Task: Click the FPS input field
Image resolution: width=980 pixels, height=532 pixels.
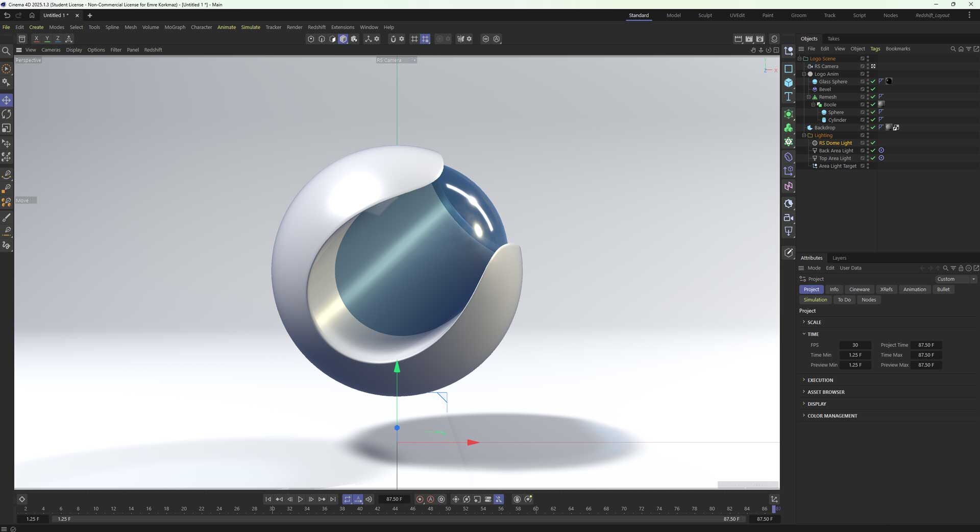Action: (855, 345)
